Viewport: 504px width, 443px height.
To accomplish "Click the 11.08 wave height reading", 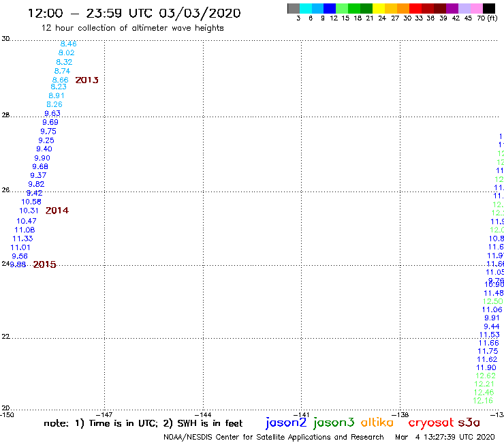I will tap(25, 230).
